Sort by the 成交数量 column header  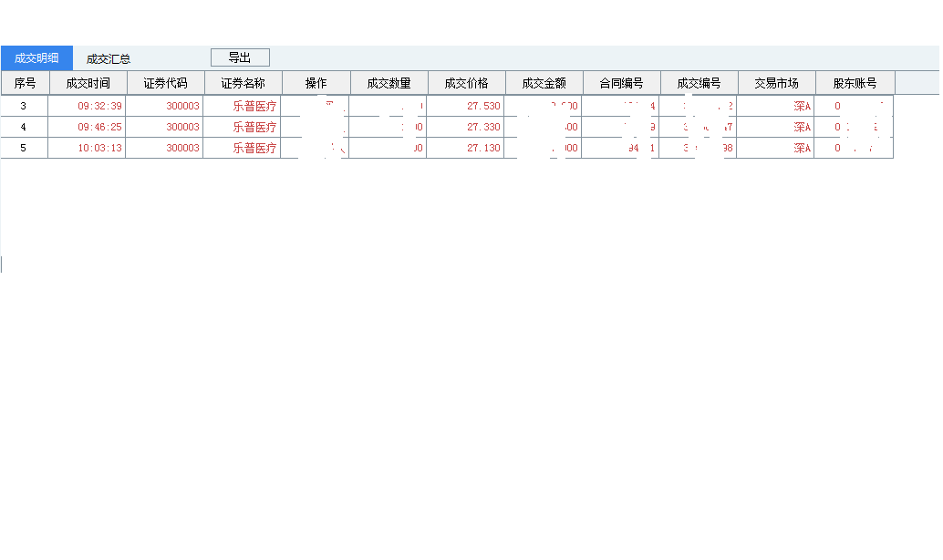point(389,83)
